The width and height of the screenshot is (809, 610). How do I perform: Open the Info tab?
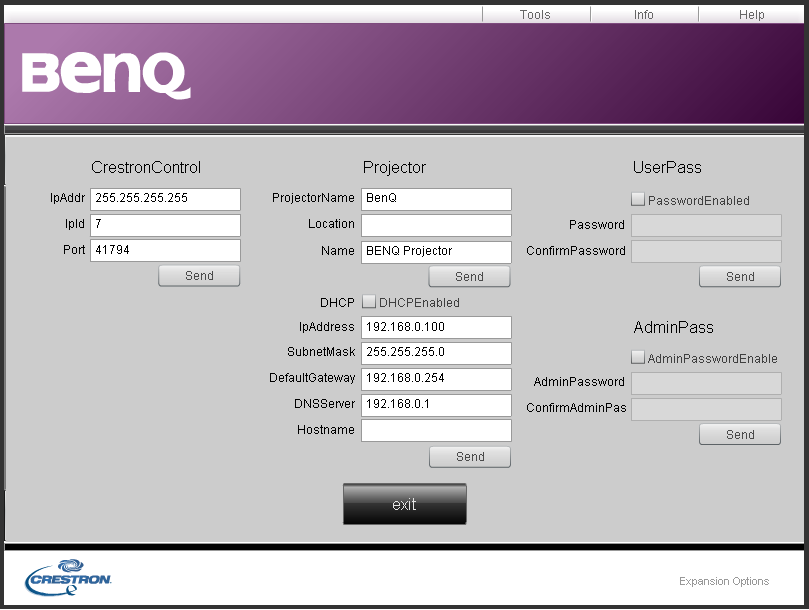(643, 14)
